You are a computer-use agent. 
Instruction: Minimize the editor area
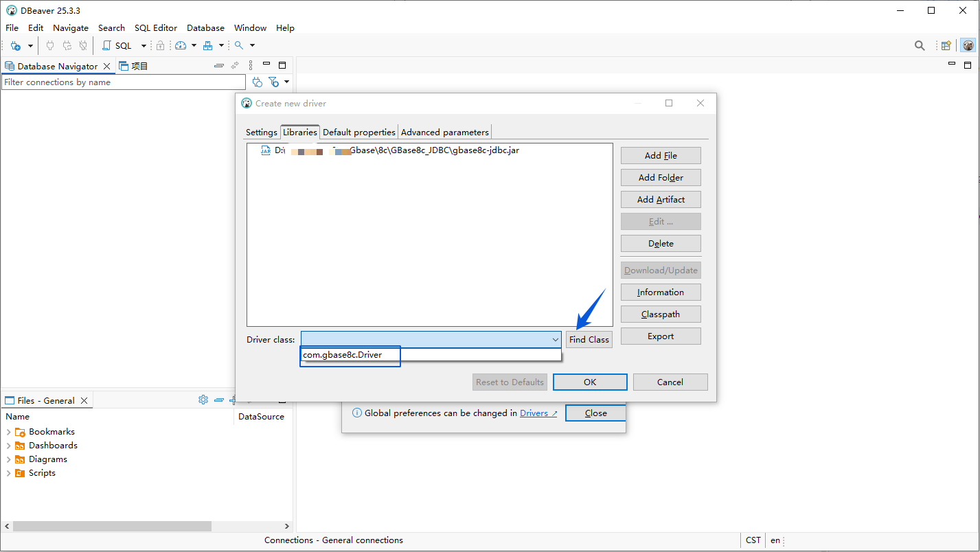pyautogui.click(x=952, y=65)
